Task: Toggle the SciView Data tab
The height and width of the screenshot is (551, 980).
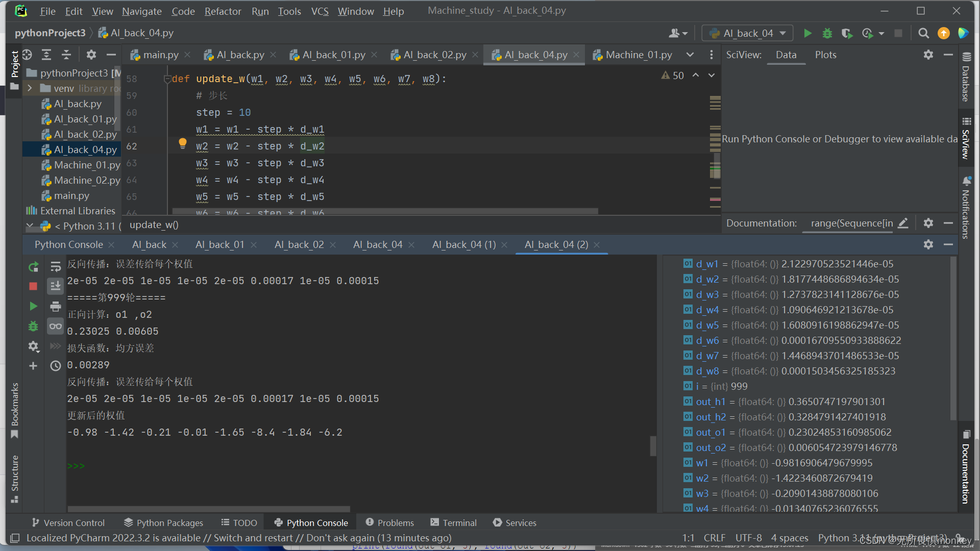Action: (x=785, y=55)
